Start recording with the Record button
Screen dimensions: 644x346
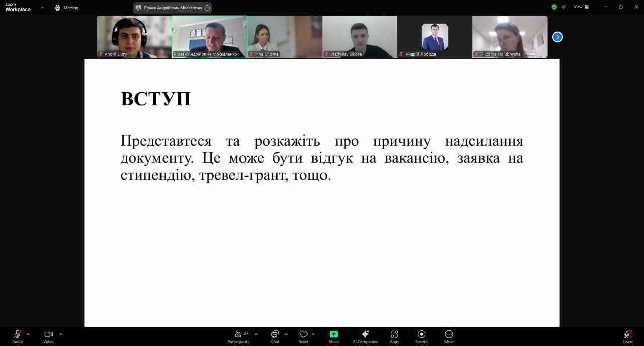click(x=421, y=336)
